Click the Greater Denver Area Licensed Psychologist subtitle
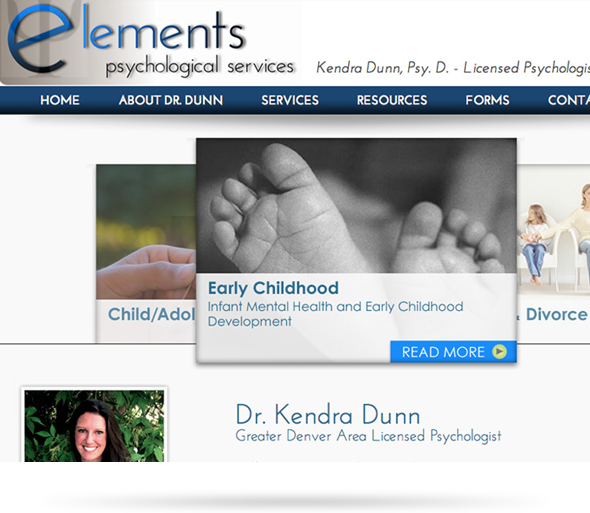This screenshot has height=513, width=590. (x=368, y=436)
